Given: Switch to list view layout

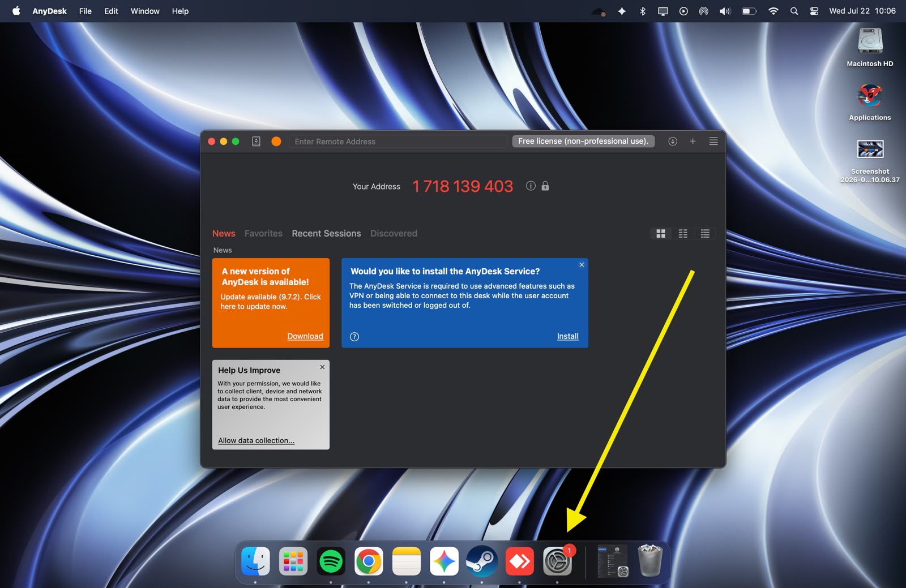Looking at the screenshot, I should tap(705, 234).
